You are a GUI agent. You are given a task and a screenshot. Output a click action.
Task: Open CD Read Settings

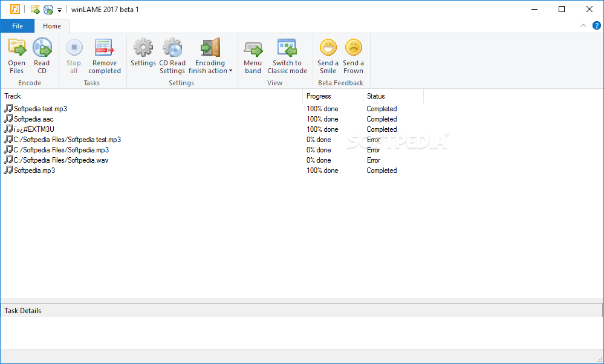click(x=172, y=56)
